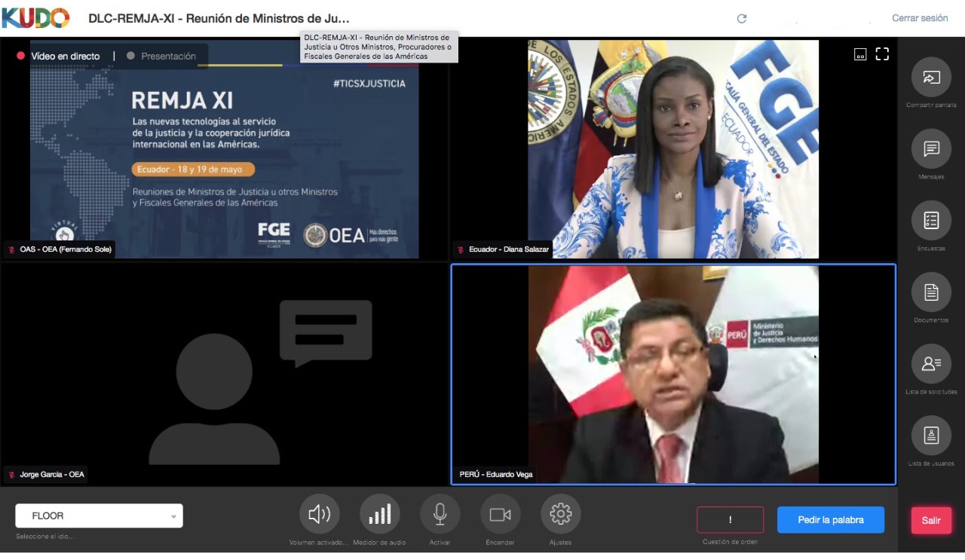Click muted mic icon beside Jorge Garcia - OEA
The image size is (965, 560).
pyautogui.click(x=12, y=475)
